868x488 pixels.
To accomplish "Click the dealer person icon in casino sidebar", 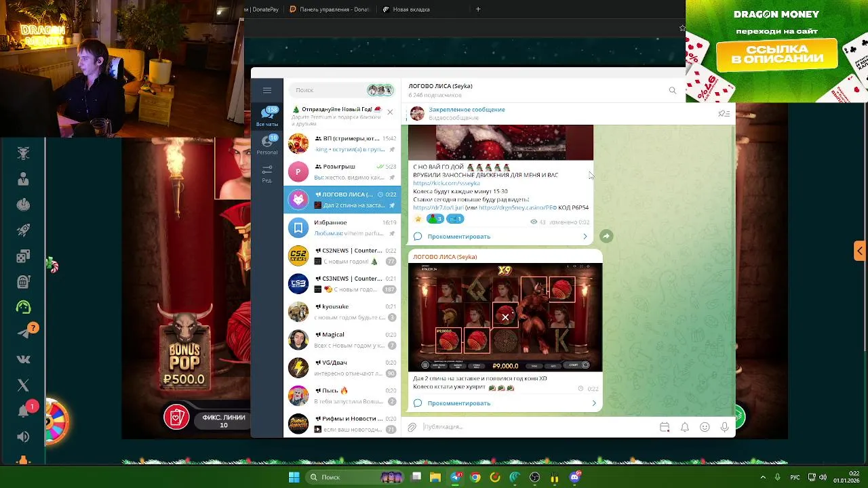I will [x=23, y=179].
